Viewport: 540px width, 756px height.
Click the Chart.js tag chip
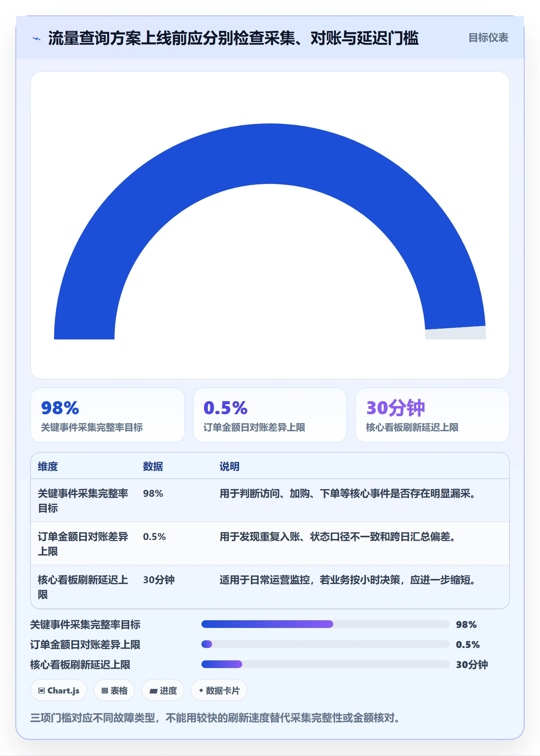pyautogui.click(x=59, y=690)
